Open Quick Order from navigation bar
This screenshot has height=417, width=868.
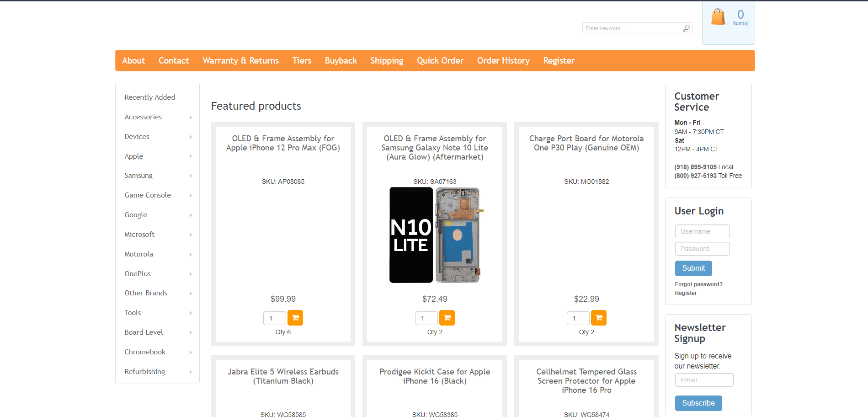(x=440, y=61)
